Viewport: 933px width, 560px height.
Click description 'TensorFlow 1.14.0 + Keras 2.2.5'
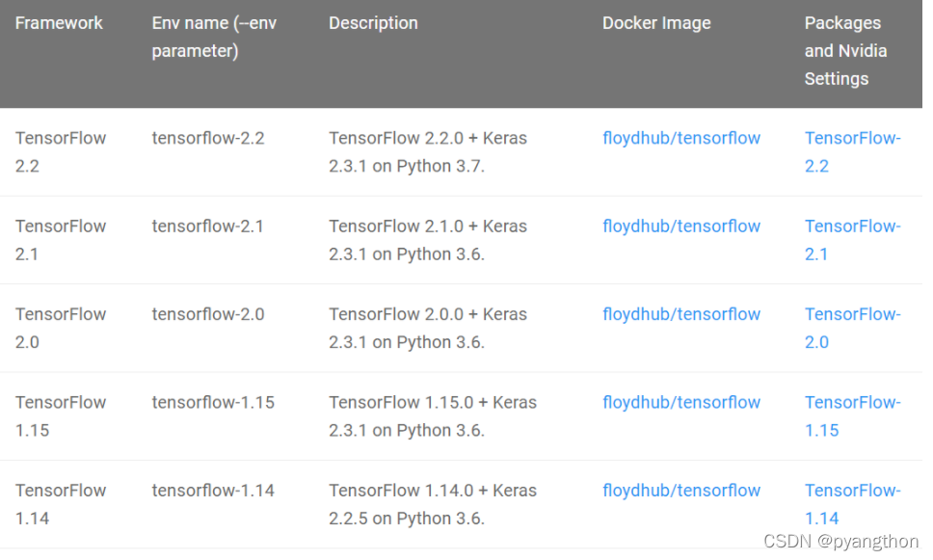point(433,504)
